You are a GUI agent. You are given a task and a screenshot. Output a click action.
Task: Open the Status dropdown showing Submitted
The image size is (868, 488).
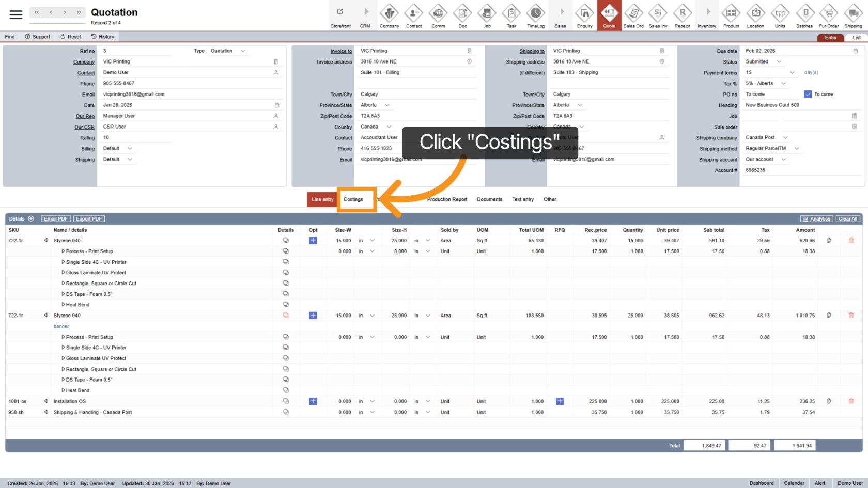coord(764,61)
